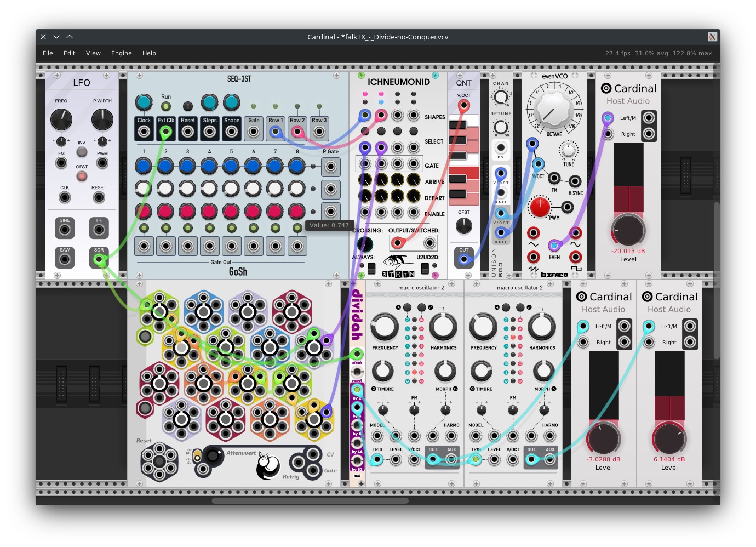The height and width of the screenshot is (547, 756).
Task: Click second macro oscillator TIMBRE knob
Action: 481,371
